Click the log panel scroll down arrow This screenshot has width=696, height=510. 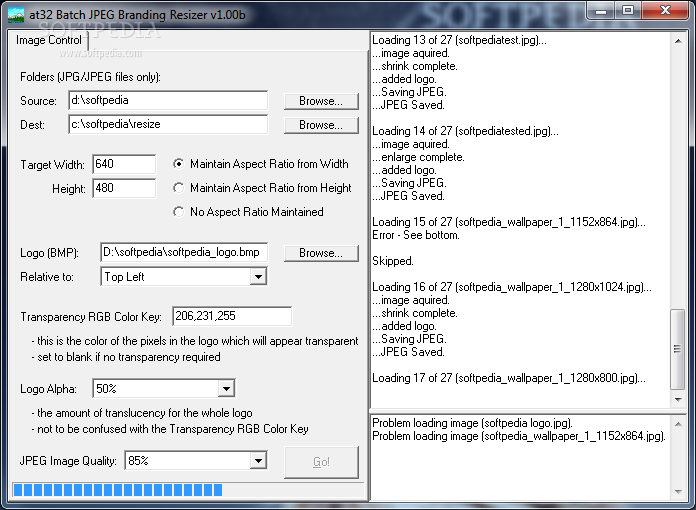pos(678,399)
